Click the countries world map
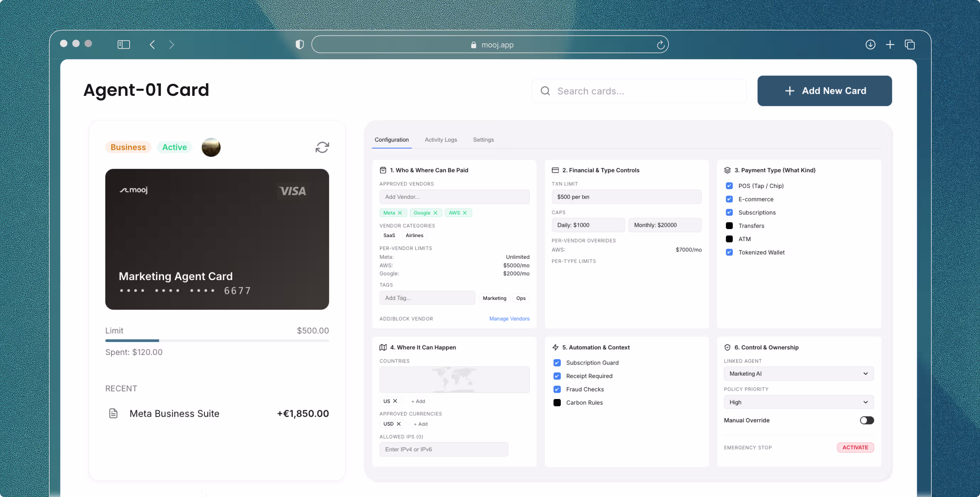980x497 pixels. tap(454, 379)
